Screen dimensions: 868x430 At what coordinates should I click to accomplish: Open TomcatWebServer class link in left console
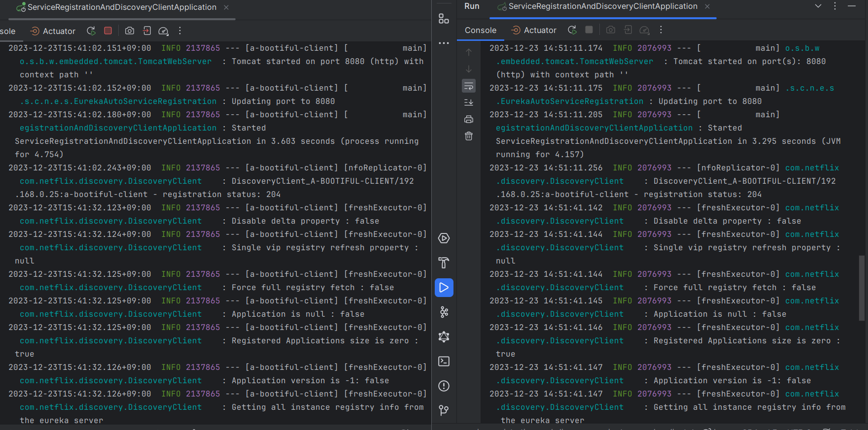[x=115, y=62]
